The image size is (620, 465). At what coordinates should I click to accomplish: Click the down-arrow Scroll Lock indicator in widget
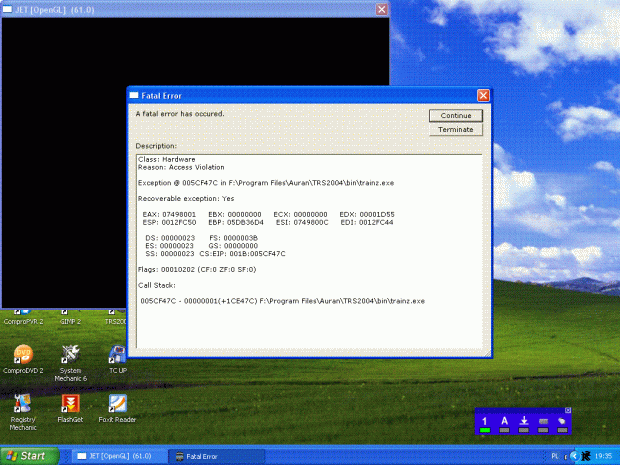[x=524, y=424]
